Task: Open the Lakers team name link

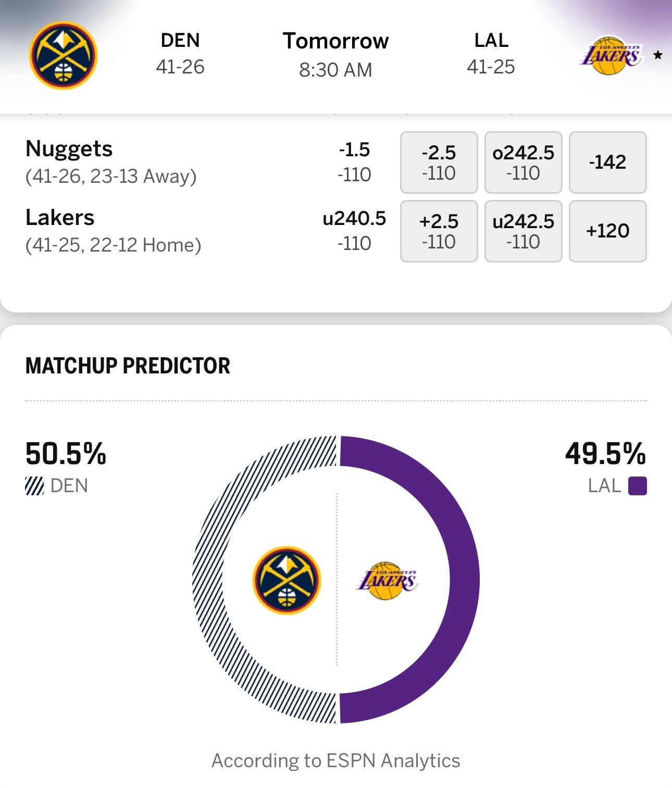Action: (x=60, y=218)
